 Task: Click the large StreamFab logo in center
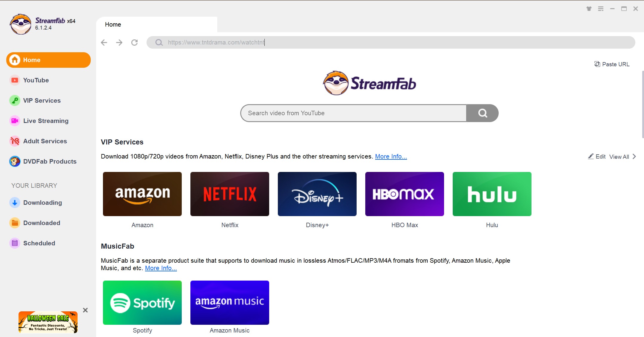[369, 83]
